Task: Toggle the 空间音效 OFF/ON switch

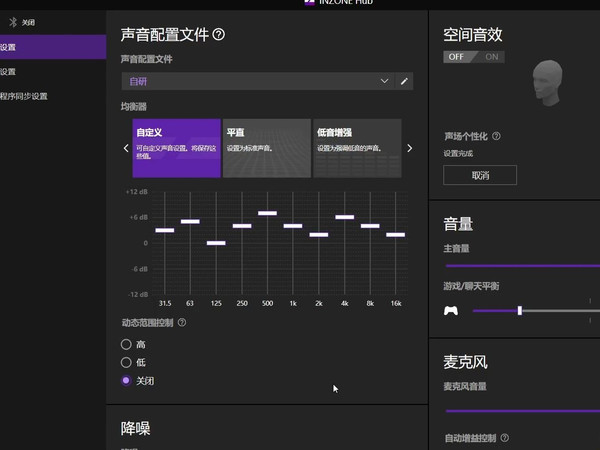Action: tap(474, 57)
